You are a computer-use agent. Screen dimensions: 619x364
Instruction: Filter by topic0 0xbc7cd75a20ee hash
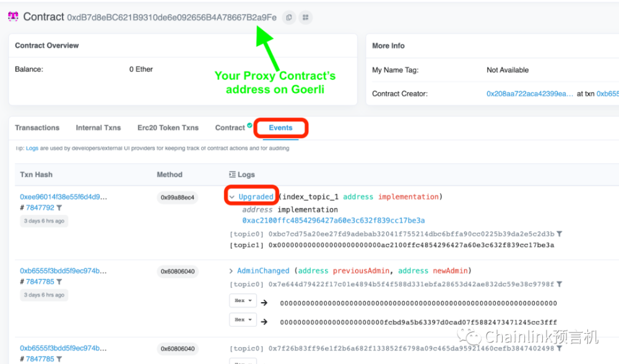560,234
